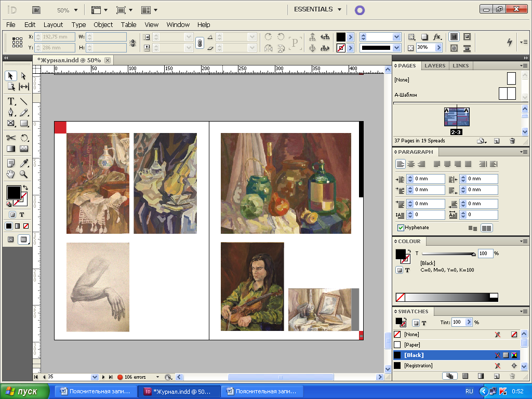Create new page icon in Pages panel
The height and width of the screenshot is (399, 532).
tap(497, 141)
